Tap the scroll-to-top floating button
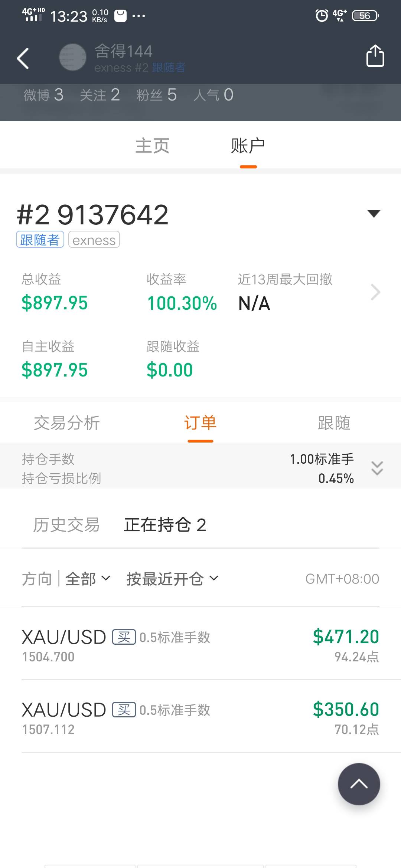 pyautogui.click(x=359, y=784)
